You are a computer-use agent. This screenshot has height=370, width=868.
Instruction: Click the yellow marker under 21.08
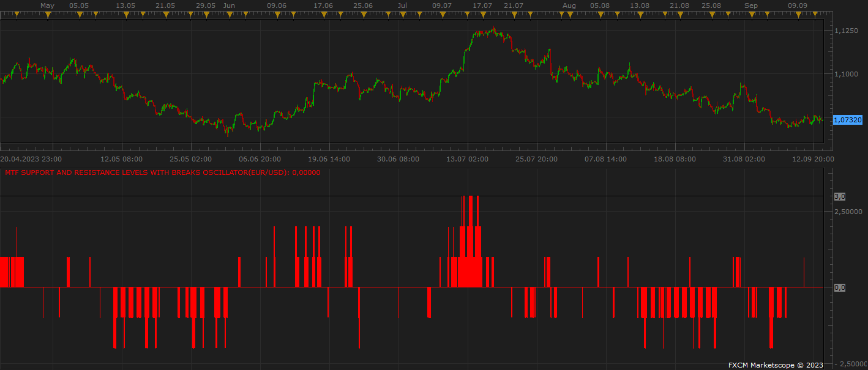680,14
